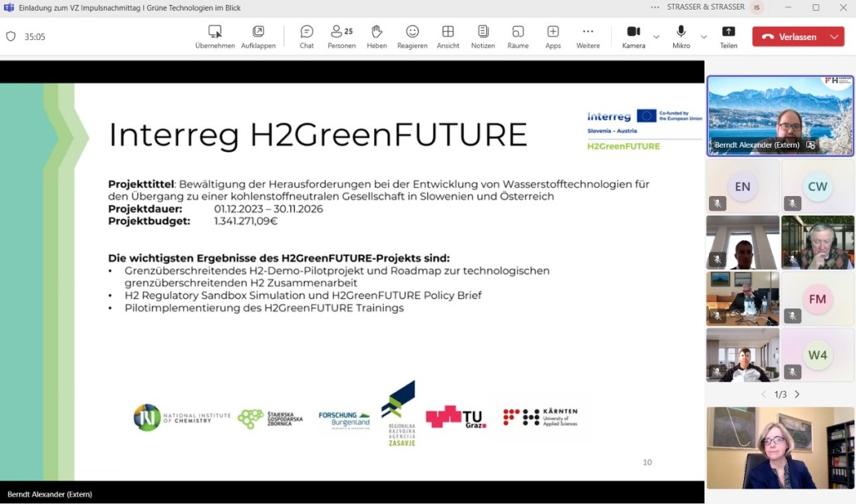Show the Personen participant list
Screen dimensions: 856x504
coord(341,37)
